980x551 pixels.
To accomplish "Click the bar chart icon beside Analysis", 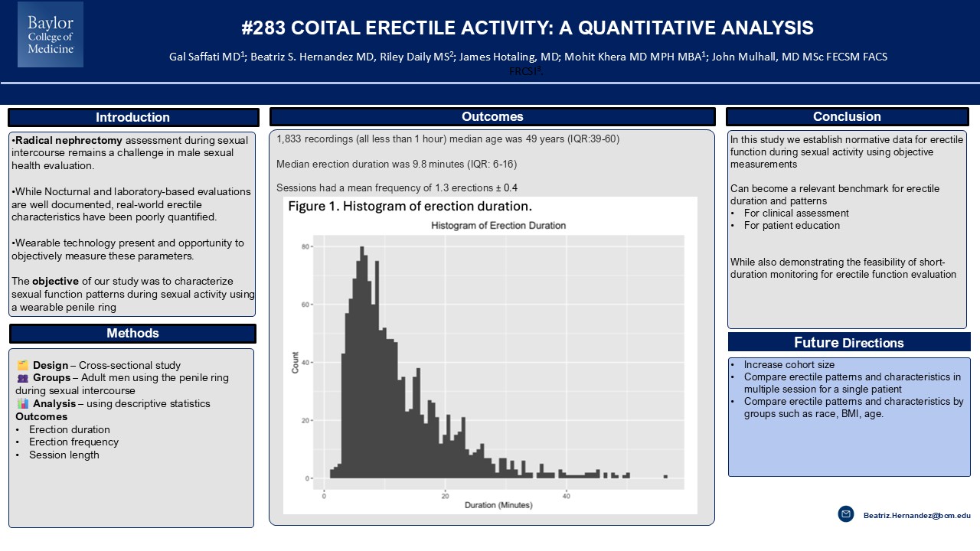I will coord(22,403).
